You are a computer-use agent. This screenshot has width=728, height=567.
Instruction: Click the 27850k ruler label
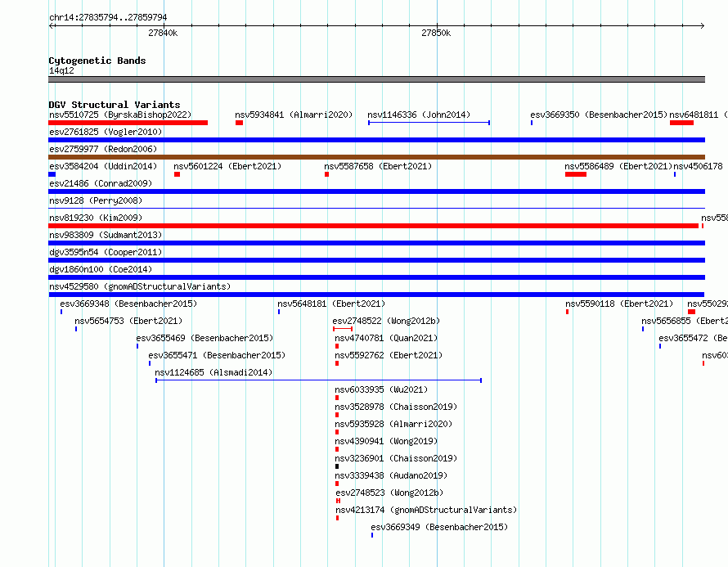click(436, 33)
